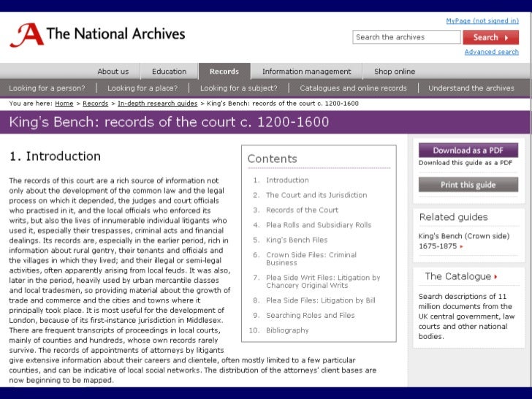Click Download as a PDF button
Image resolution: width=532 pixels, height=399 pixels.
(468, 151)
